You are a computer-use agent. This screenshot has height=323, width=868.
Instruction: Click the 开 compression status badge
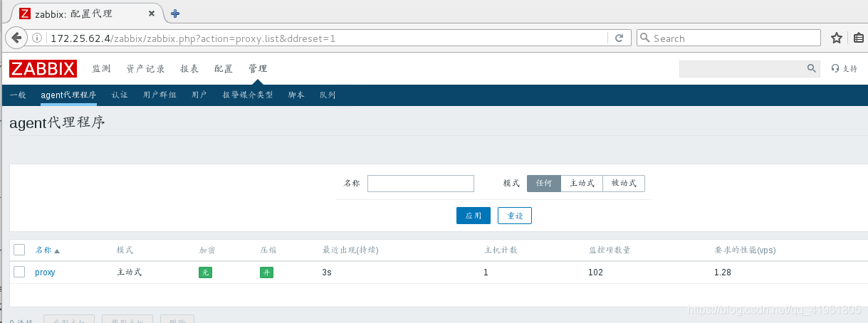266,272
